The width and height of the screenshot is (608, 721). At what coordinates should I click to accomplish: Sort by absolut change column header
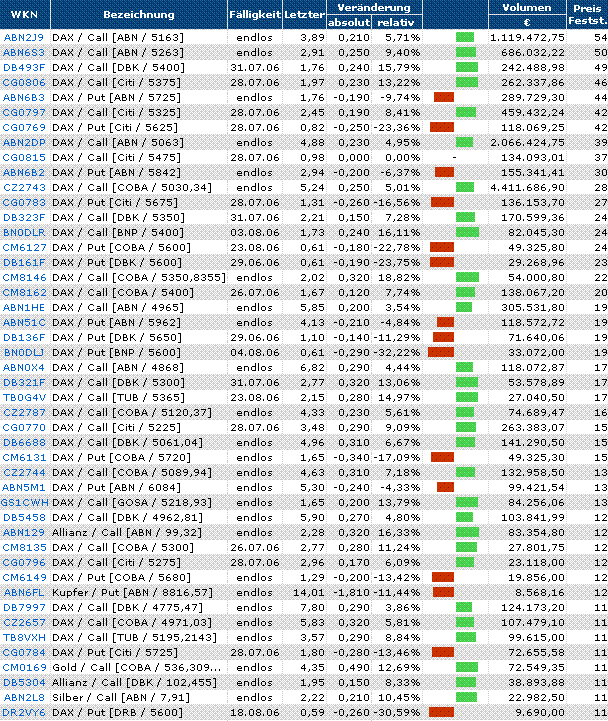(x=349, y=22)
